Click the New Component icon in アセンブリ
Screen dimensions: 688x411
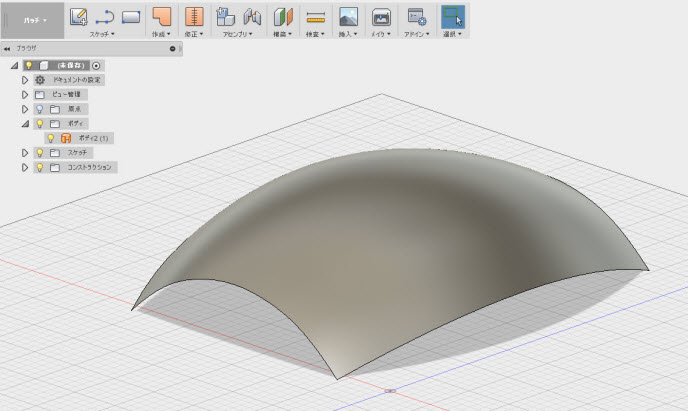226,17
